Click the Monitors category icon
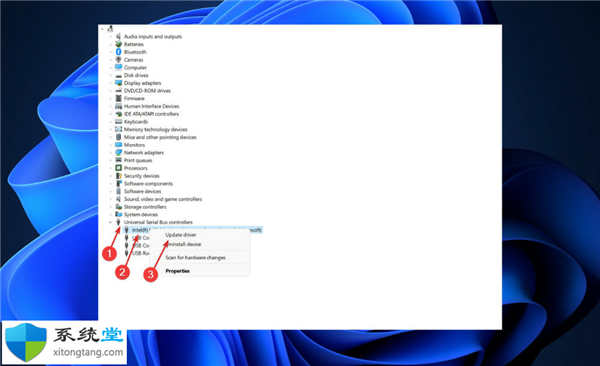 [119, 145]
